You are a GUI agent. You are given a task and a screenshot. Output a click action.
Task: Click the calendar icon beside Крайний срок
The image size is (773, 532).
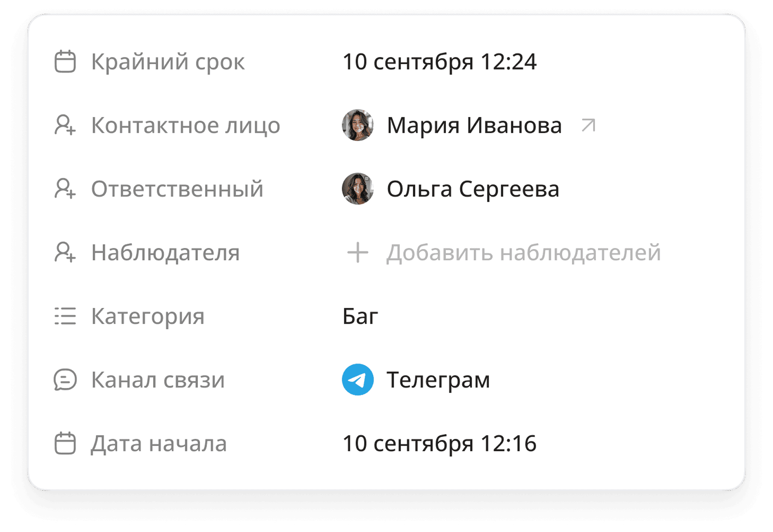[65, 62]
